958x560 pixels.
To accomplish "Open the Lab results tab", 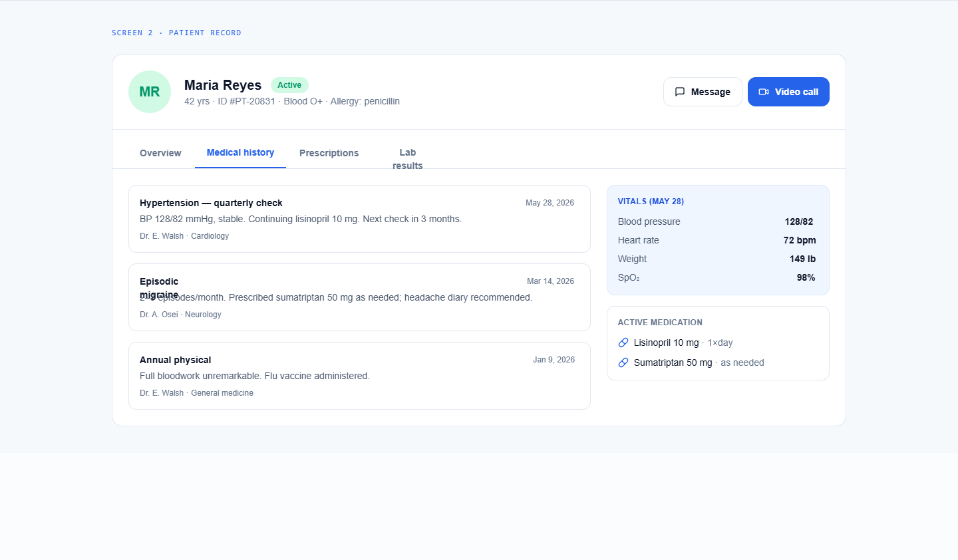I will coord(407,159).
